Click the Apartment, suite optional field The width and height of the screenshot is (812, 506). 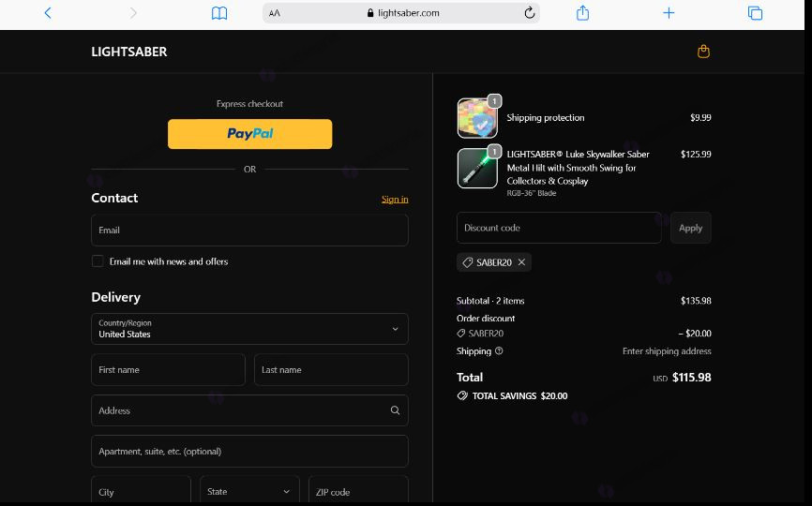[249, 451]
